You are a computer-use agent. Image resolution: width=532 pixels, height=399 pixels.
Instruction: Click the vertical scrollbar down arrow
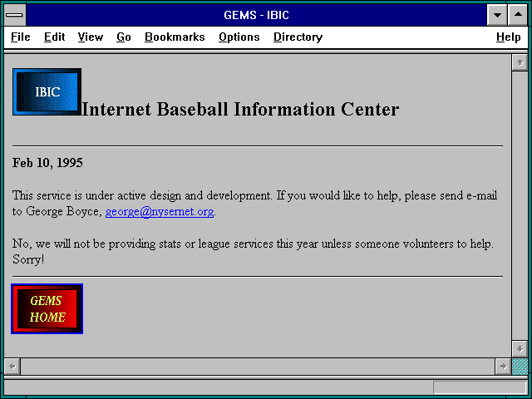[520, 349]
